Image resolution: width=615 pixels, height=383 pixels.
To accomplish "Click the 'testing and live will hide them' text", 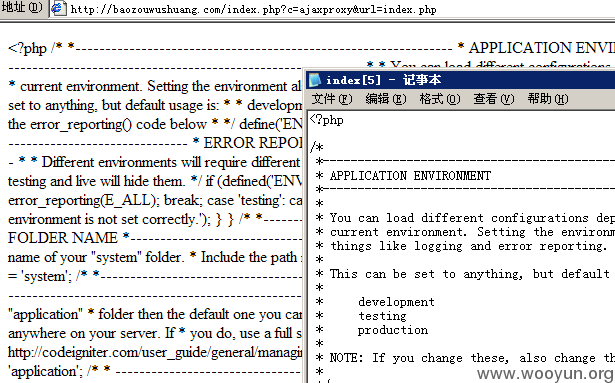I will click(96, 181).
